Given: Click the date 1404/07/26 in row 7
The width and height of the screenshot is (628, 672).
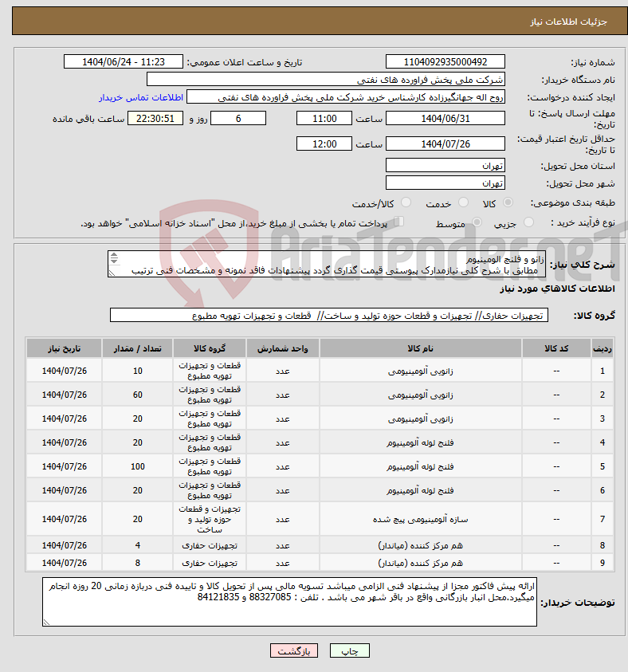Looking at the screenshot, I should (65, 520).
